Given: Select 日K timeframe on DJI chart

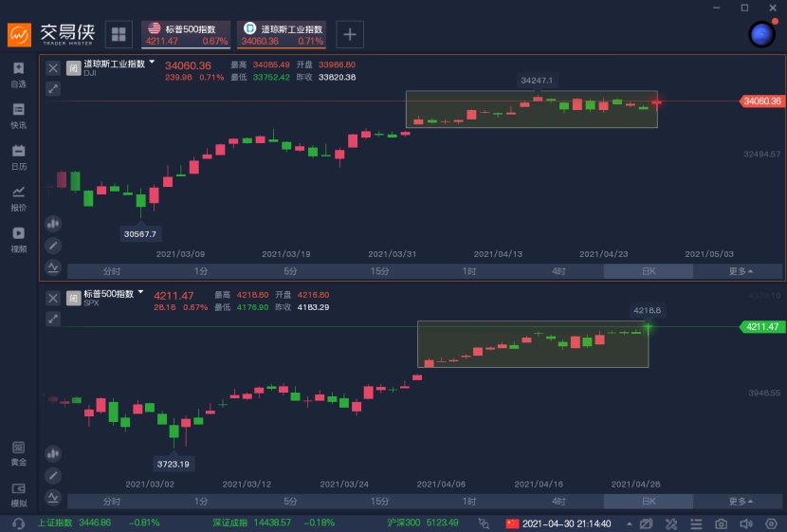Looking at the screenshot, I should (x=649, y=271).
